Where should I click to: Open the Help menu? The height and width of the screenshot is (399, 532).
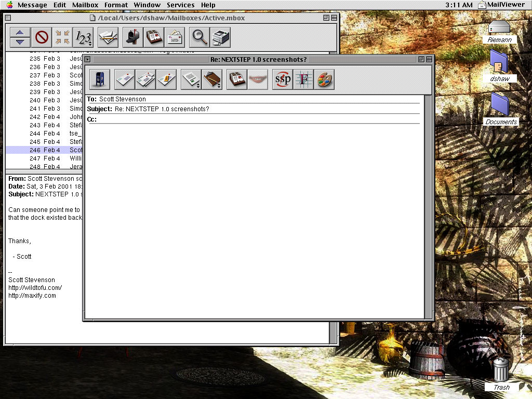(x=208, y=5)
